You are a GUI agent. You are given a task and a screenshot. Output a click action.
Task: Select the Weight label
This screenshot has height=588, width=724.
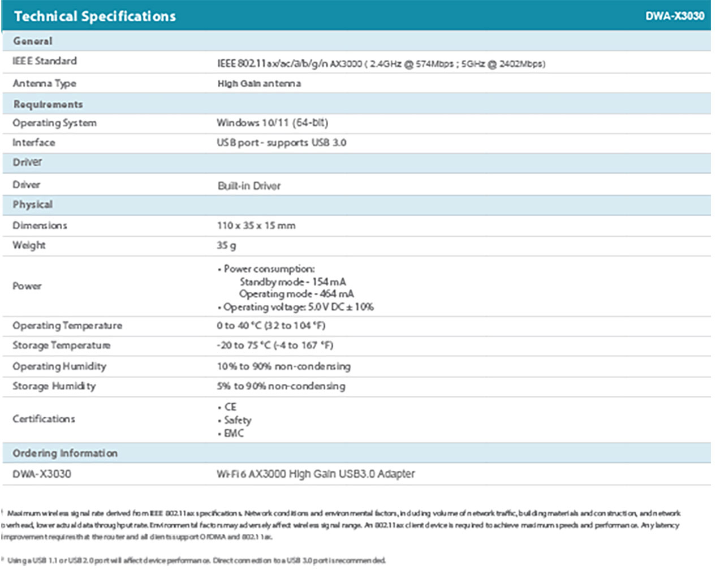(29, 245)
